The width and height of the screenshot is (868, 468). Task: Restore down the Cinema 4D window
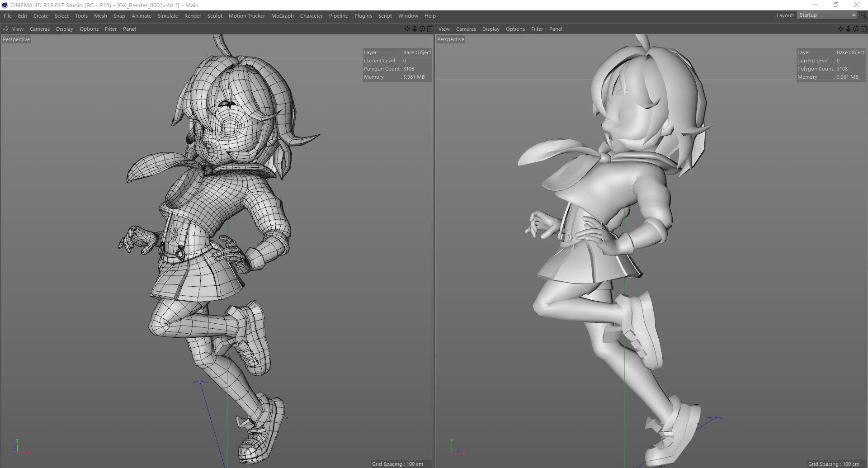(x=835, y=5)
